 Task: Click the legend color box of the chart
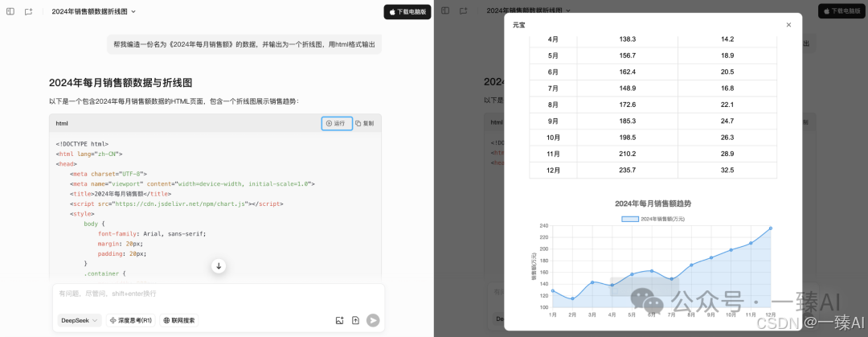(630, 219)
